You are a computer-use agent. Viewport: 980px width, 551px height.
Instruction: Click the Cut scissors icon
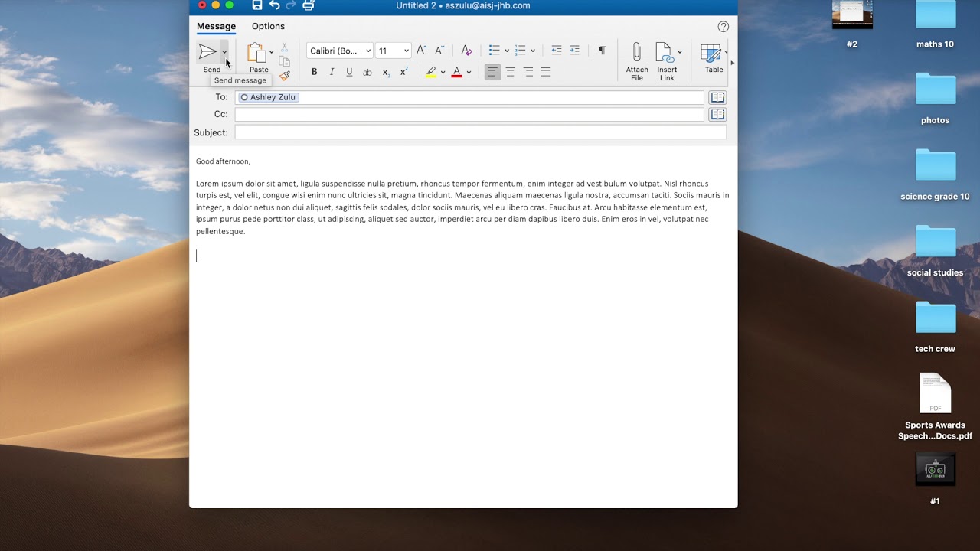tap(284, 47)
